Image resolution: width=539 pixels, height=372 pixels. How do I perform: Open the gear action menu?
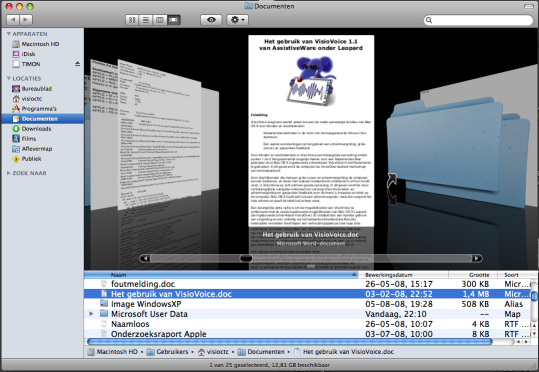pos(238,20)
